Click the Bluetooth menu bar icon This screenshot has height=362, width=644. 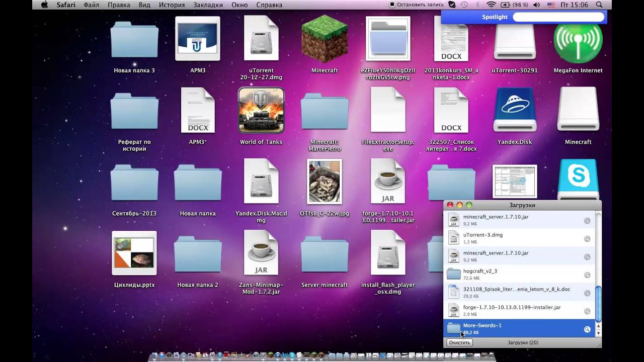click(x=477, y=5)
